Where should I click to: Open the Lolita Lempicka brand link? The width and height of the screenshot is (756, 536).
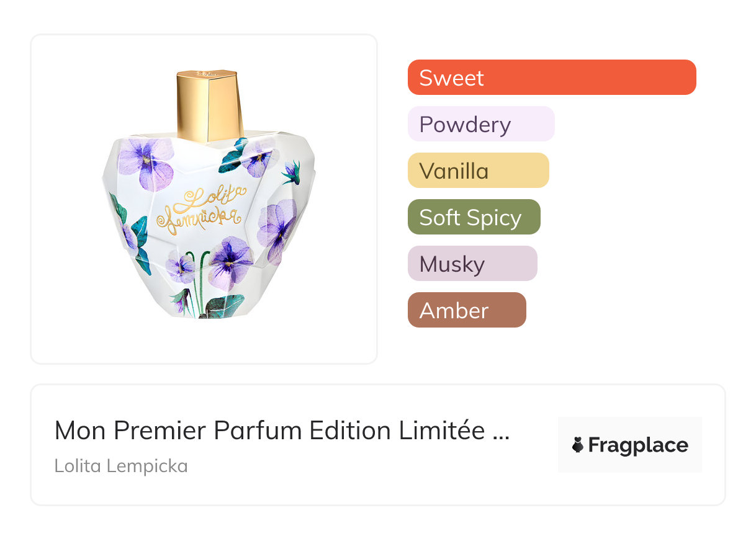[x=120, y=466]
